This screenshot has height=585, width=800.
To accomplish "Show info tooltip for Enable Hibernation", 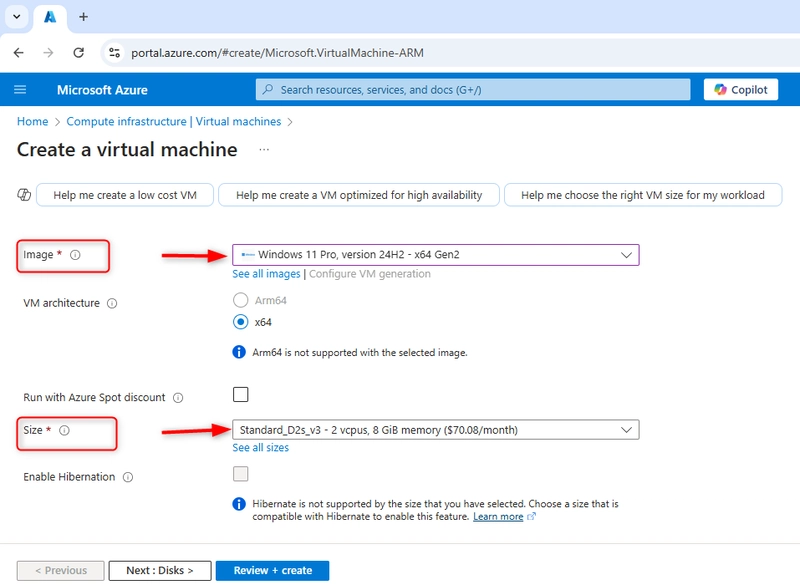I will 128,477.
